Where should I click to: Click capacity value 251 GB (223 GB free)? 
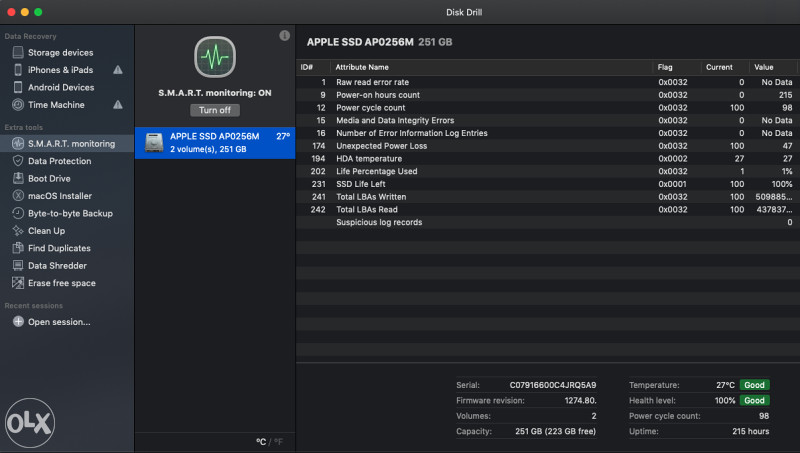point(555,431)
